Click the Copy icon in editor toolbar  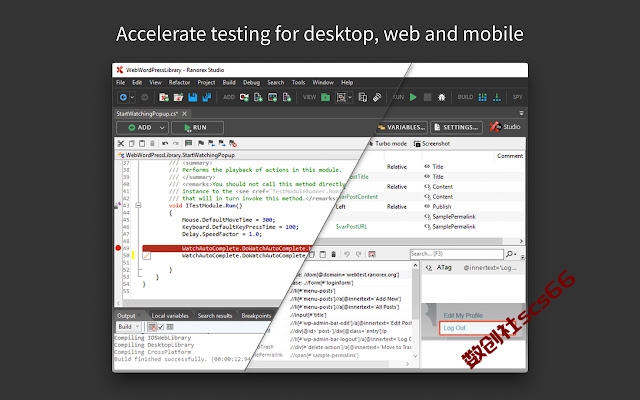click(x=131, y=143)
